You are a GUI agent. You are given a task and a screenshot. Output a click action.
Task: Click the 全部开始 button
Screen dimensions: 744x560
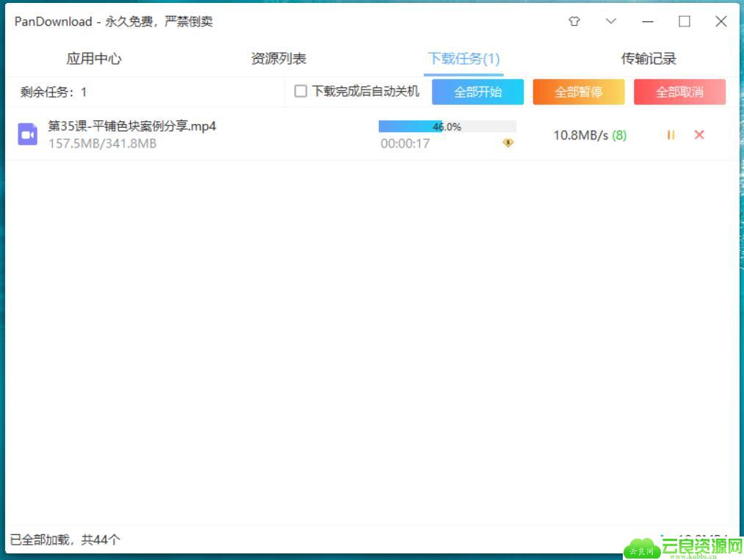coord(478,92)
